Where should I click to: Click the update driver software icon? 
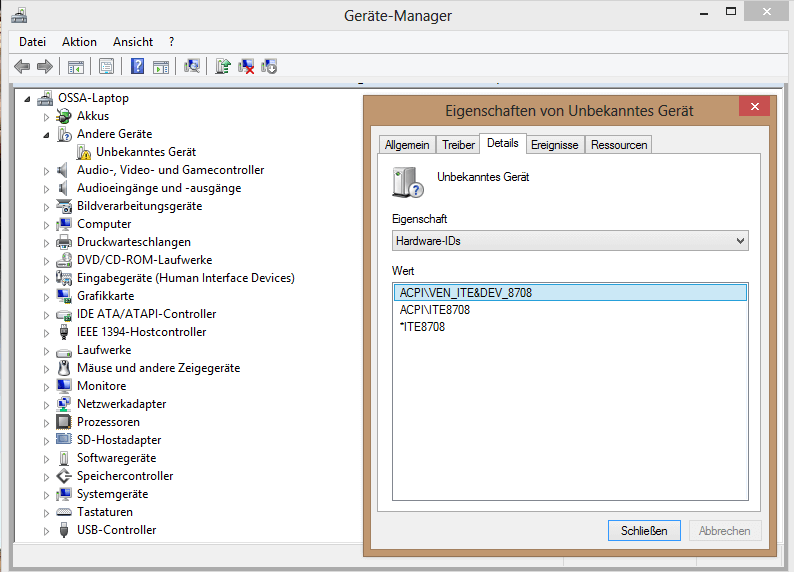[x=223, y=66]
